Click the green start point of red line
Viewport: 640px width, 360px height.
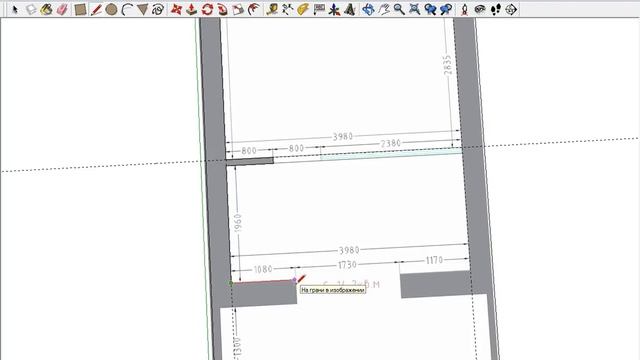(x=231, y=282)
